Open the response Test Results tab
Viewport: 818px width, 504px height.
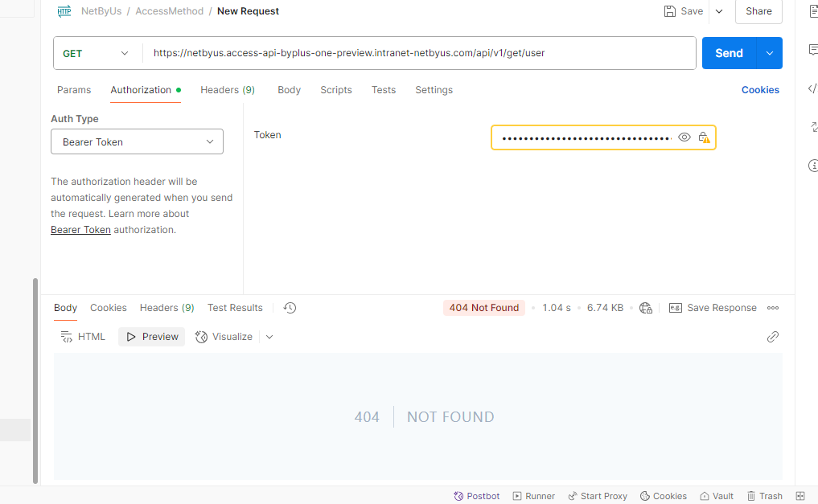235,308
